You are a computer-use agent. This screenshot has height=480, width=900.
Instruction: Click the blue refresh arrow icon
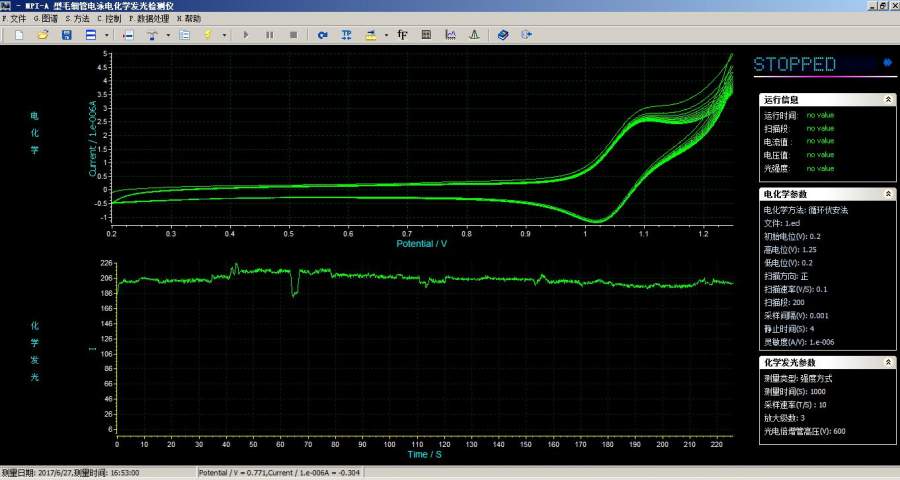point(322,35)
